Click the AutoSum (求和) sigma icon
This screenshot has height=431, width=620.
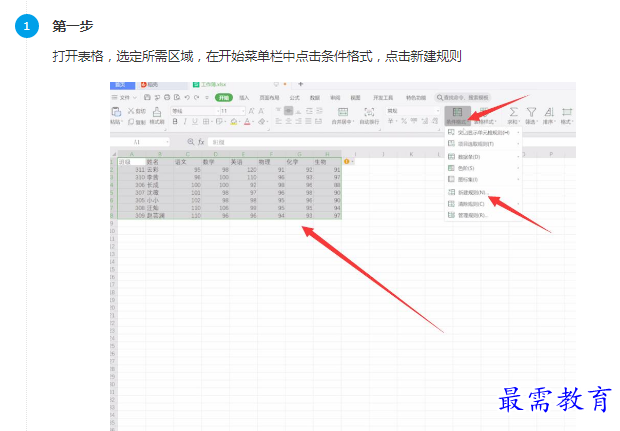pos(513,112)
